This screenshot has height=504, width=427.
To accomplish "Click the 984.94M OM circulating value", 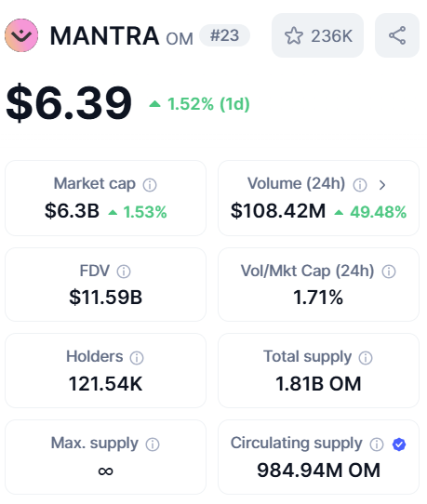I will click(x=319, y=471).
